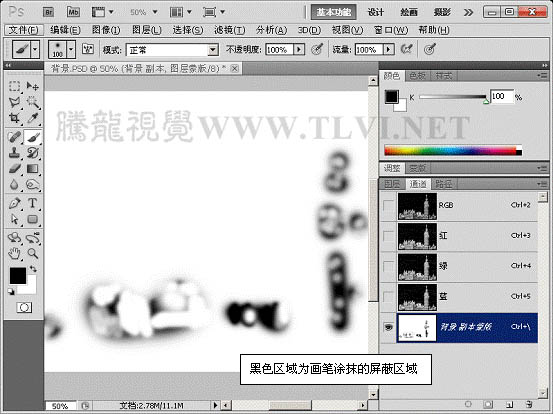Select the Blur tool
The width and height of the screenshot is (553, 414).
pyautogui.click(x=14, y=184)
